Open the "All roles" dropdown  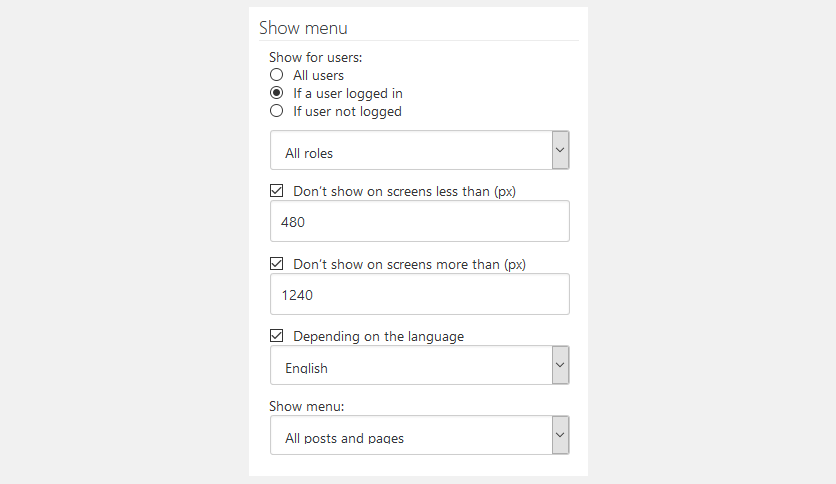tap(410, 152)
